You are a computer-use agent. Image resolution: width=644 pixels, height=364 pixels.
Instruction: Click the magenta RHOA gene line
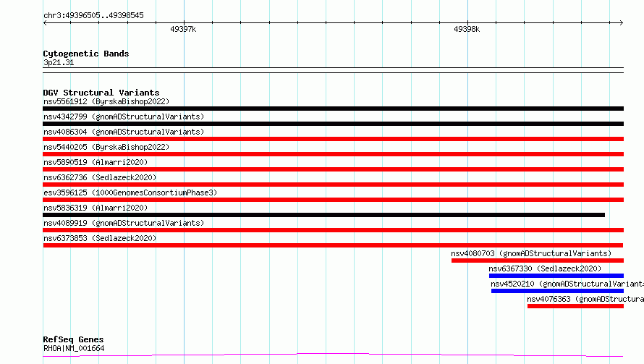333,355
